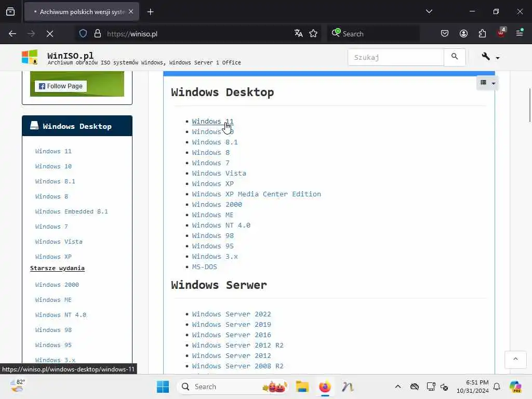This screenshot has height=399, width=532.
Task: Click the Facebook Follow Page button
Action: click(x=61, y=86)
